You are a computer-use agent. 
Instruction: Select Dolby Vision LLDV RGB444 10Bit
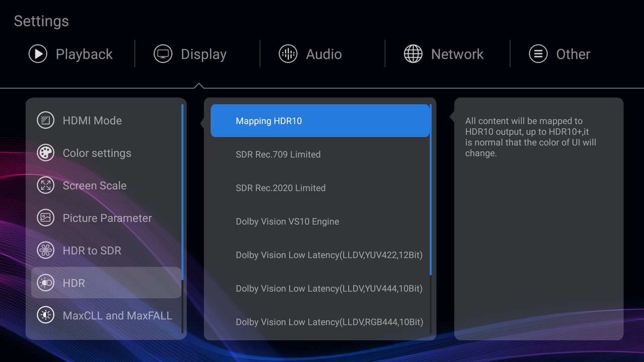point(320,322)
